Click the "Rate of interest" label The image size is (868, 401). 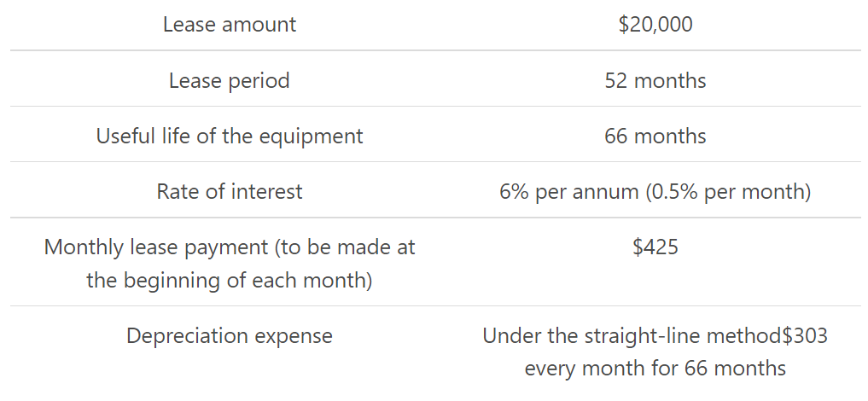(230, 192)
